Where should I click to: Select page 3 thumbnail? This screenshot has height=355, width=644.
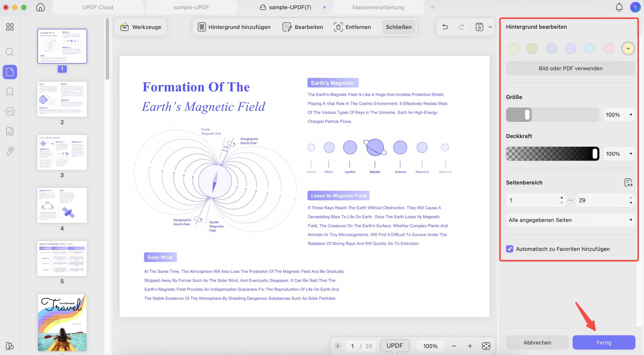tap(62, 152)
